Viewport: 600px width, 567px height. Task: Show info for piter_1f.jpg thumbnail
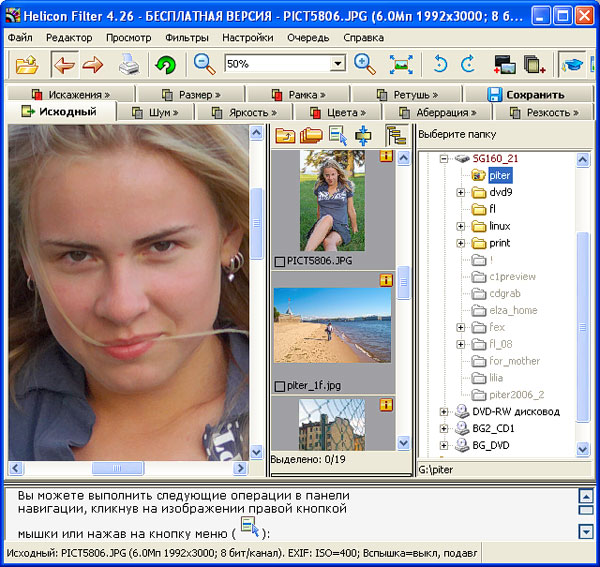pyautogui.click(x=386, y=280)
